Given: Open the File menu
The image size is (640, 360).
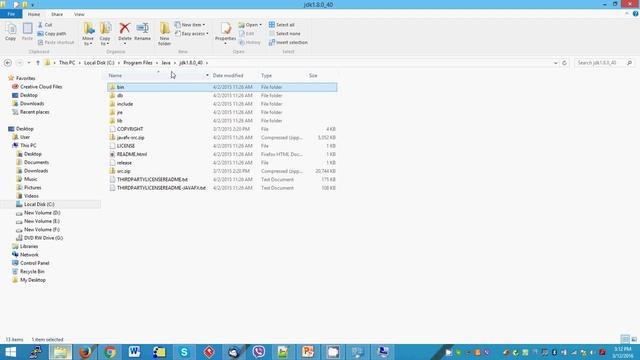Looking at the screenshot, I should [11, 14].
